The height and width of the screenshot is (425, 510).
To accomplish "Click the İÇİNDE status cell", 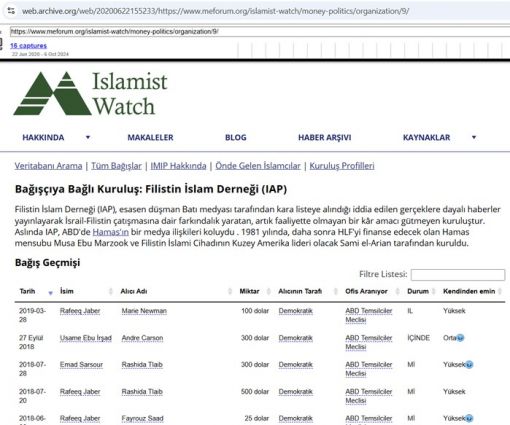I will (x=419, y=338).
